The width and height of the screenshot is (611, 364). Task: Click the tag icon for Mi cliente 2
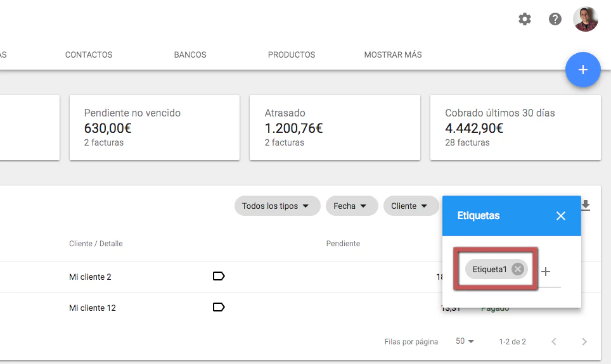point(219,276)
